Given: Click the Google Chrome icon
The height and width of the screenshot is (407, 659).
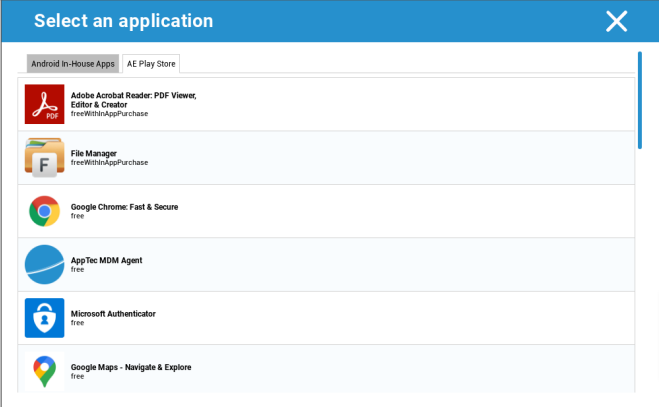Looking at the screenshot, I should tap(44, 211).
